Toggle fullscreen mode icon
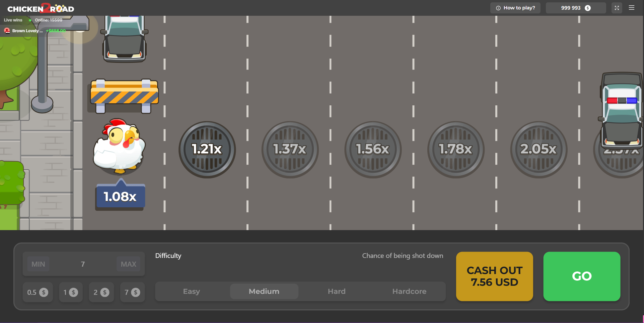This screenshot has width=644, height=323. pos(617,8)
